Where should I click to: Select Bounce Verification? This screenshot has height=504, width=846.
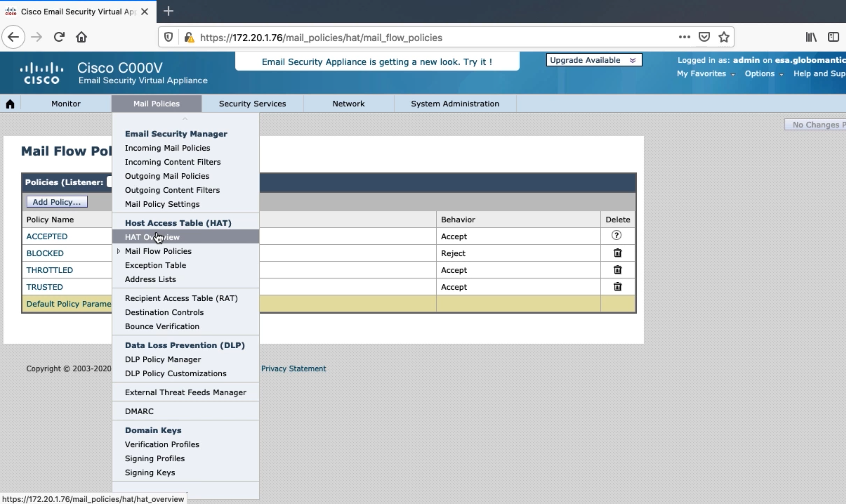pos(162,326)
